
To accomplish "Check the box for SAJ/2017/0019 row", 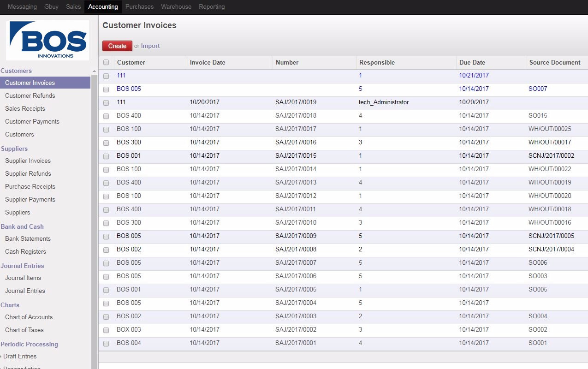I will [x=106, y=102].
